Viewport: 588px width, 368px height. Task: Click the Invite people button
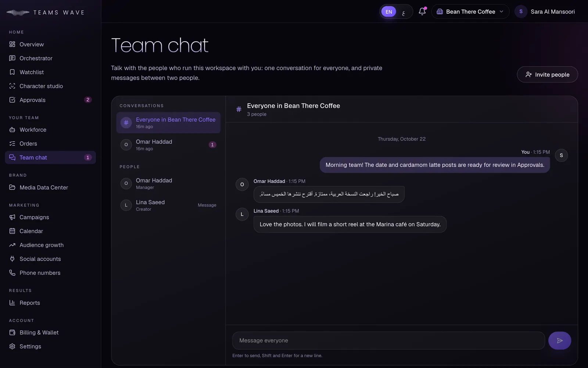(x=547, y=74)
